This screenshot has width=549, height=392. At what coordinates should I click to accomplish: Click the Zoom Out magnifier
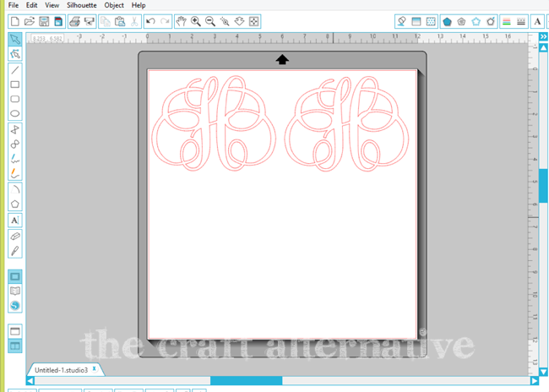(x=210, y=21)
